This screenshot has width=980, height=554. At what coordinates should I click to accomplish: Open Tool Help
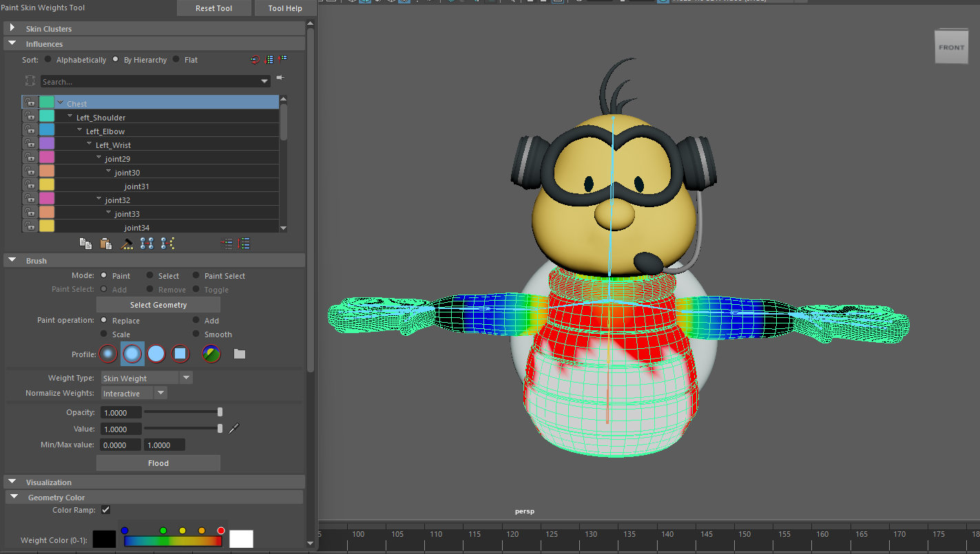pyautogui.click(x=285, y=8)
